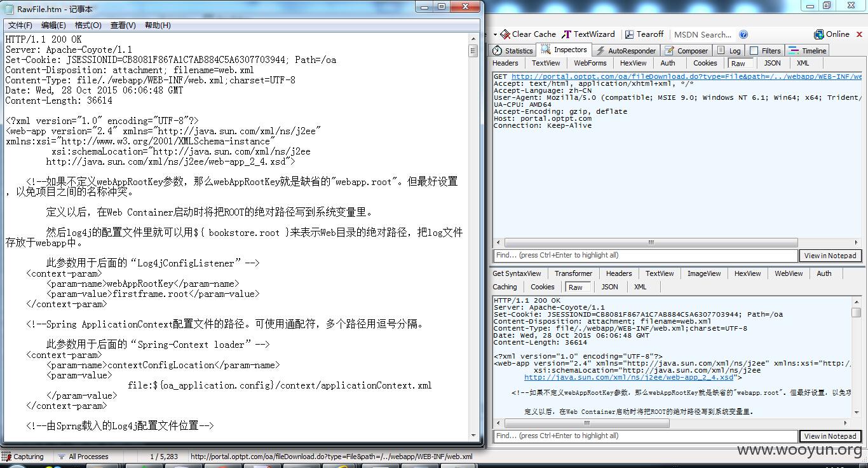Click the Notepad document icon in title bar
Viewport: 868px width, 468px height.
point(10,9)
